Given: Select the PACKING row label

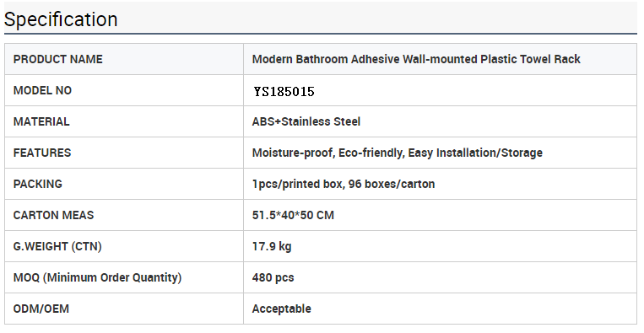Looking at the screenshot, I should [38, 184].
